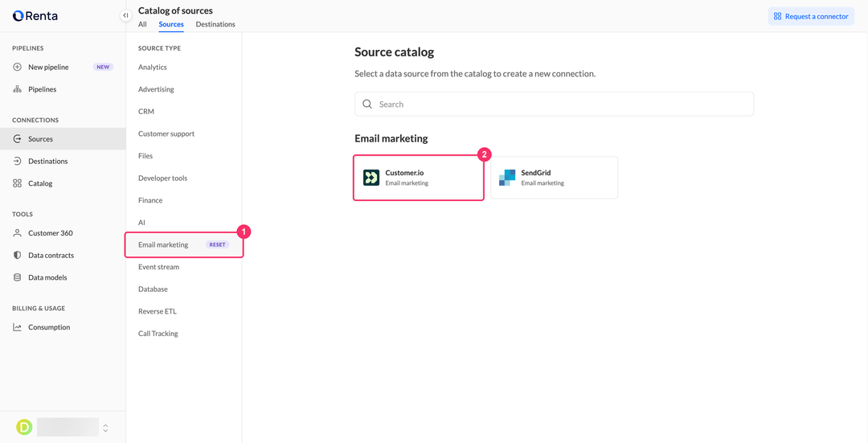Filter by Finance source type
Screen dimensions: 868x443
coord(150,200)
